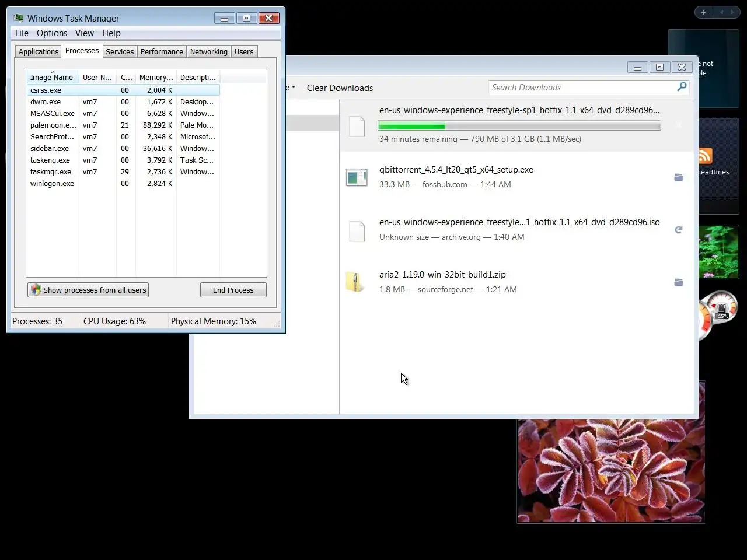
Task: Click the aria2 zip archive icon
Action: 355,282
